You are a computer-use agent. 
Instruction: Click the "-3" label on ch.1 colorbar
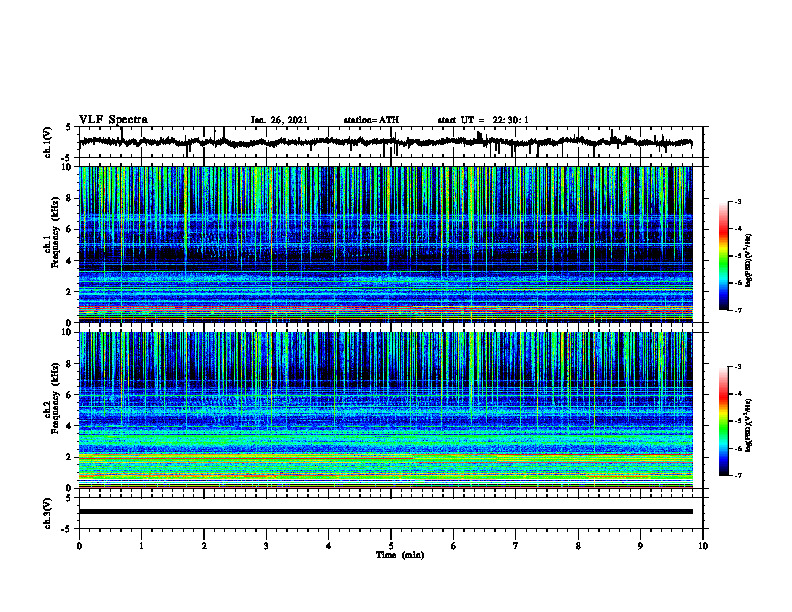tap(737, 202)
